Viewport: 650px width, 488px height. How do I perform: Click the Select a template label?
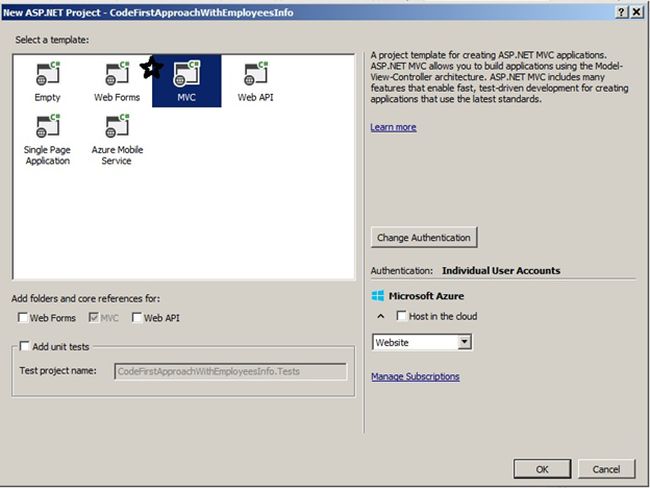point(52,40)
